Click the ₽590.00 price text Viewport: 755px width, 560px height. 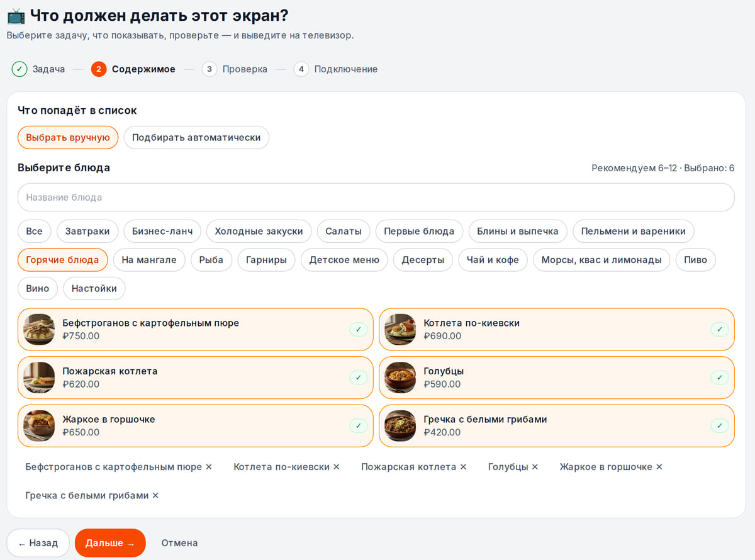point(442,384)
